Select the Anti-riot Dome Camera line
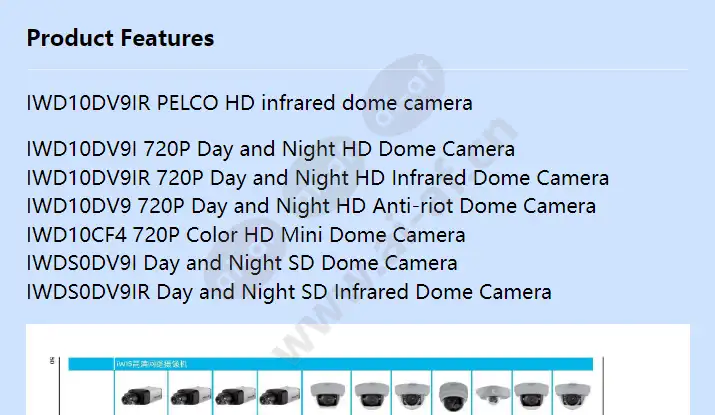This screenshot has height=415, width=715. coord(311,206)
